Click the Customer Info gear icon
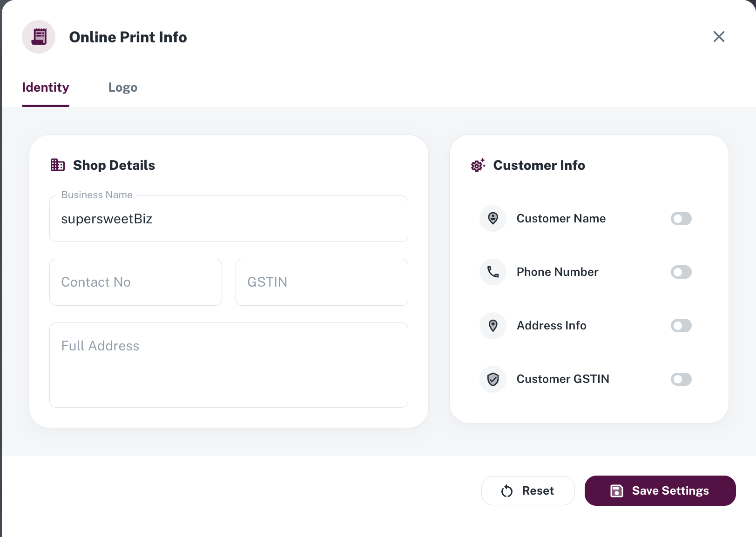Viewport: 756px width, 537px height. pyautogui.click(x=478, y=165)
